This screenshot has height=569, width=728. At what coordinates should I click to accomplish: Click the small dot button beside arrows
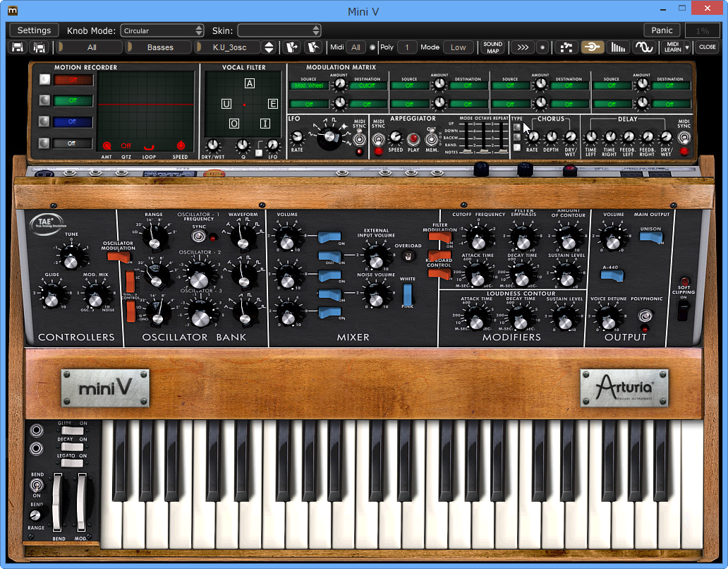click(542, 47)
